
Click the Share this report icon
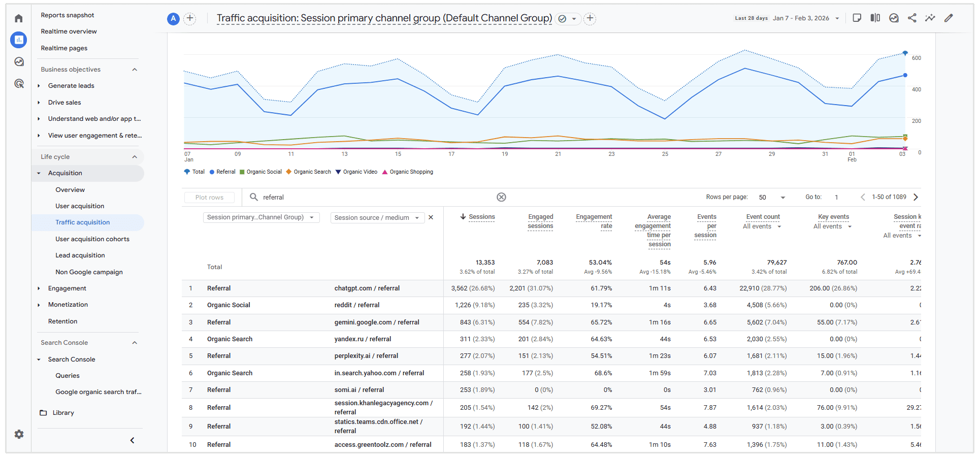click(912, 18)
